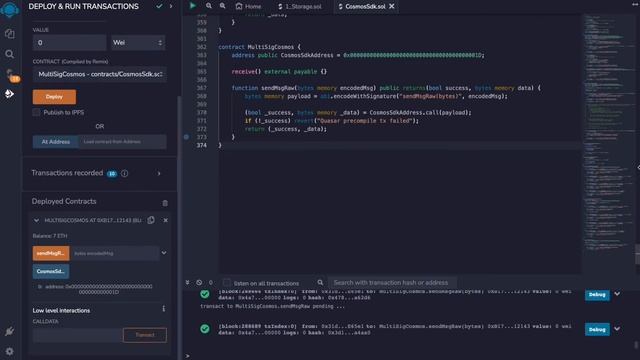Click the terminal collapse double-chevron icon
The image size is (640, 360).
[x=187, y=282]
